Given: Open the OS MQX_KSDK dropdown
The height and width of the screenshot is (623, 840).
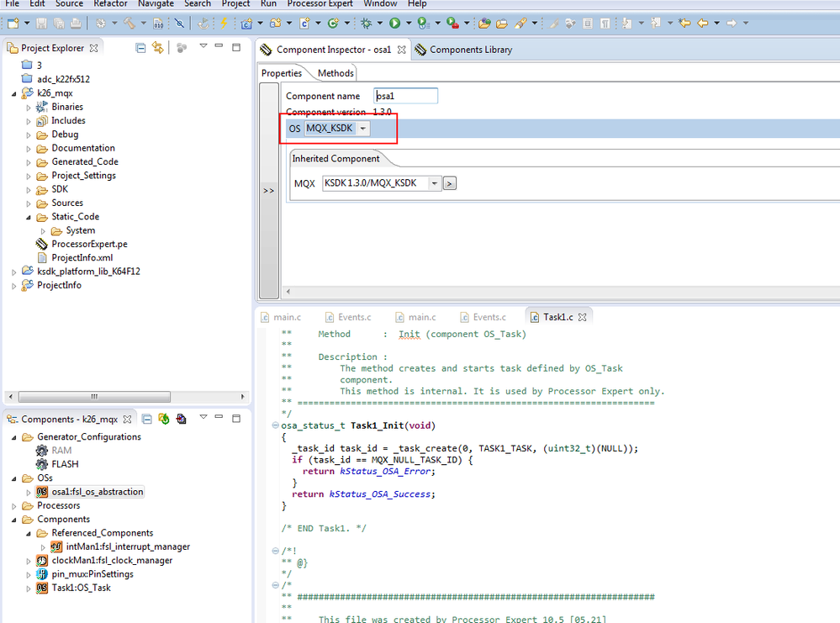Looking at the screenshot, I should coord(362,129).
